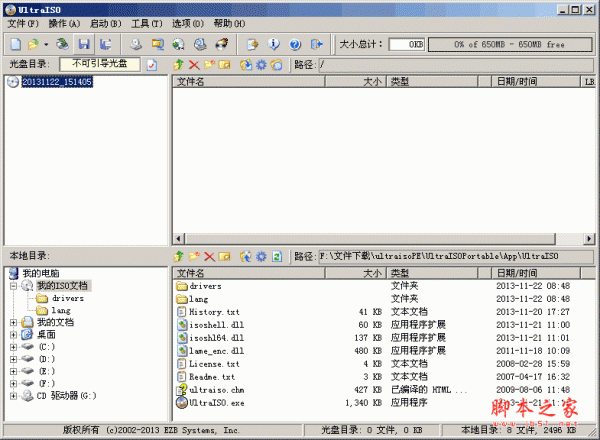Viewport: 600px width, 440px height.
Task: Click the gear icon in the 本地目录 toolbar
Action: (261, 256)
